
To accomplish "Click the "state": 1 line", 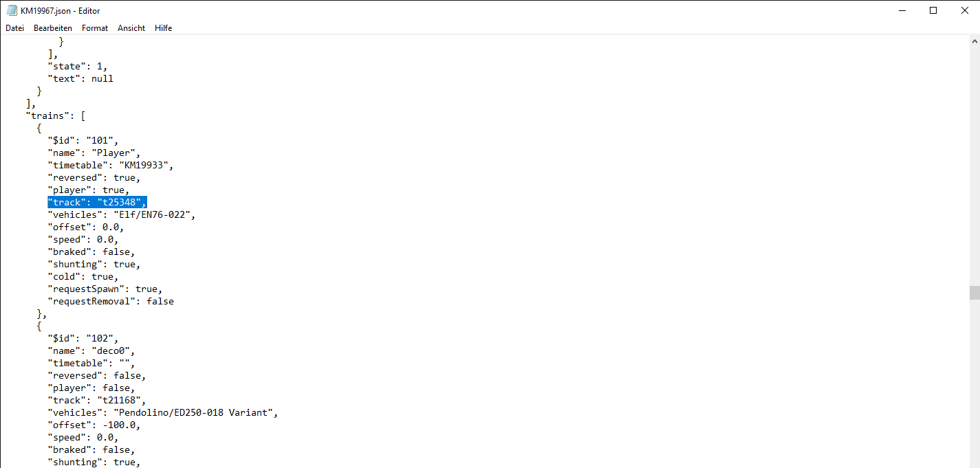I will click(78, 66).
